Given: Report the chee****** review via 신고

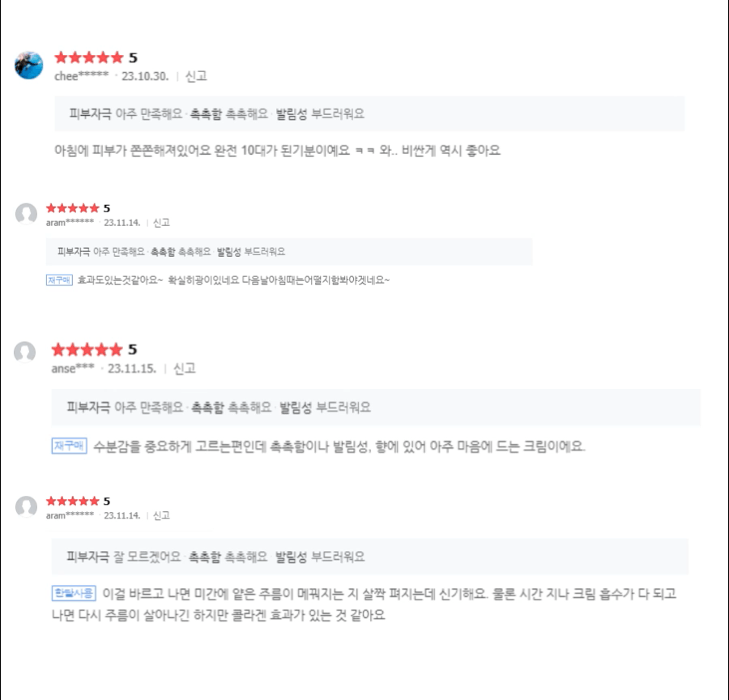Looking at the screenshot, I should pos(196,76).
